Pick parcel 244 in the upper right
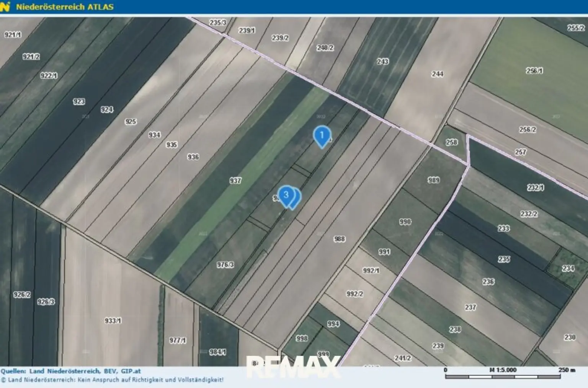588x388 pixels. tap(438, 74)
